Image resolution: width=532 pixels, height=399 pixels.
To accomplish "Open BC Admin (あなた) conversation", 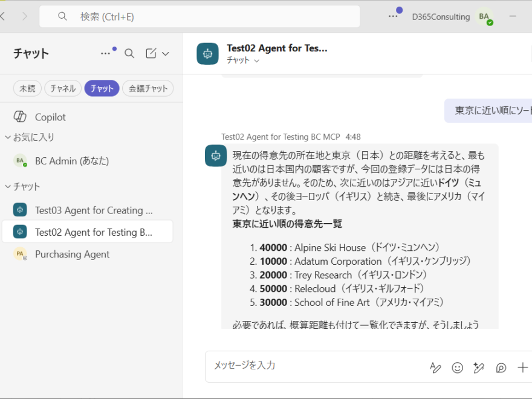I will (71, 161).
